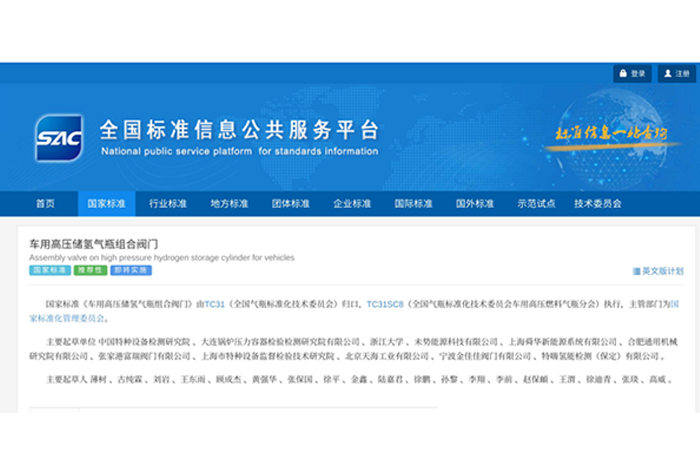This screenshot has width=700, height=471.
Task: Click the 英文版计划 link
Action: coord(658,271)
